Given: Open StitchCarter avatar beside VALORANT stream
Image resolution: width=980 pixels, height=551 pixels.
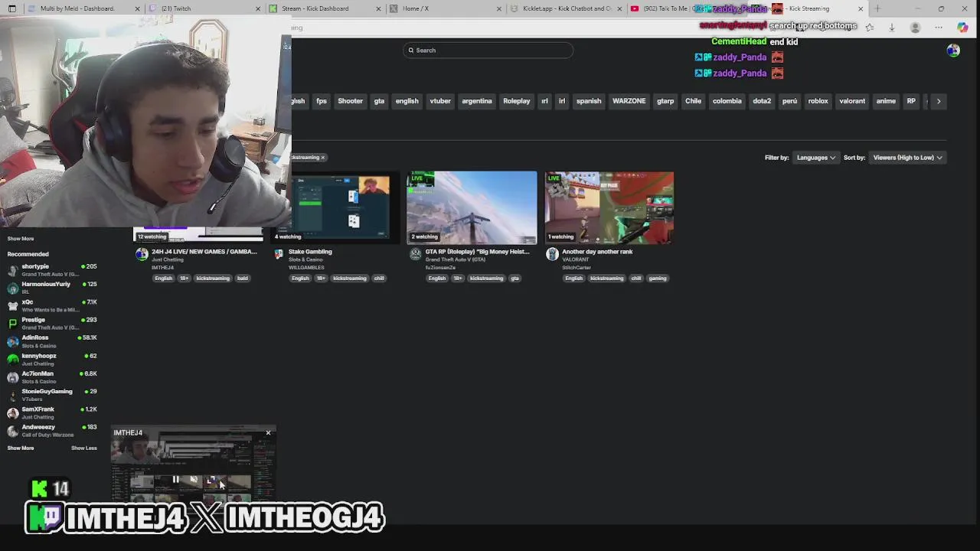Looking at the screenshot, I should 552,254.
